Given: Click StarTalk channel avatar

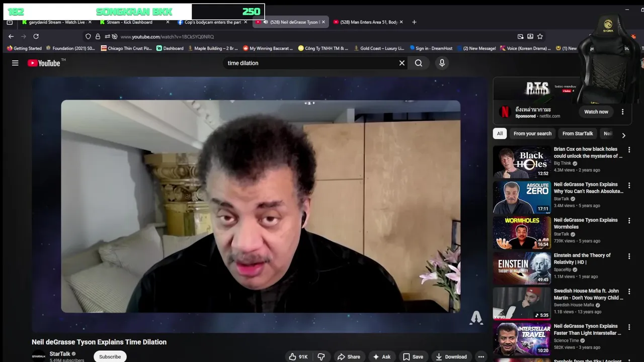Looking at the screenshot, I should click(39, 356).
